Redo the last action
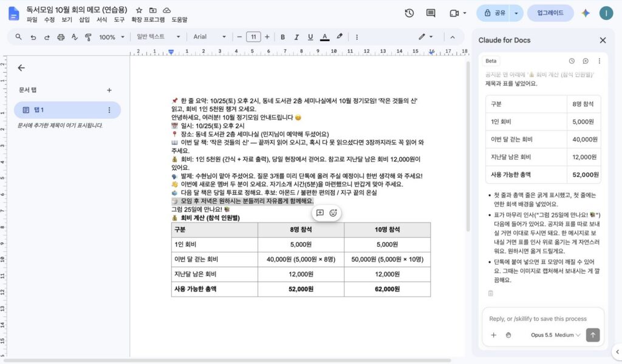Image resolution: width=622 pixels, height=364 pixels. click(x=47, y=37)
